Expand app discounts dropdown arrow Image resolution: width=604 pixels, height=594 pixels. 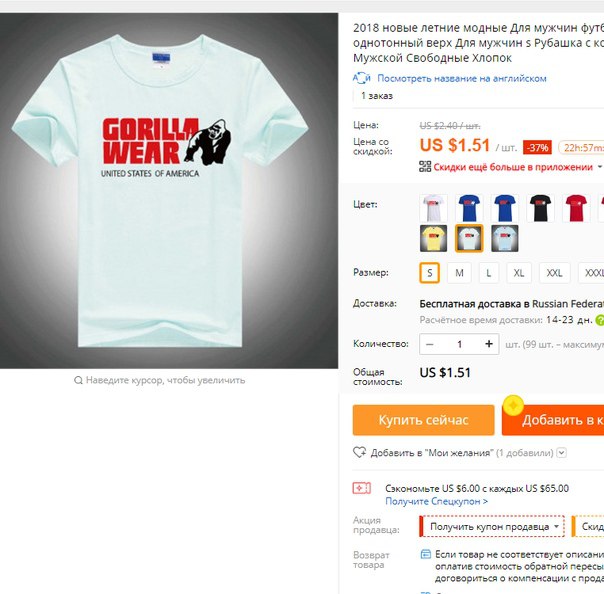pyautogui.click(x=600, y=167)
